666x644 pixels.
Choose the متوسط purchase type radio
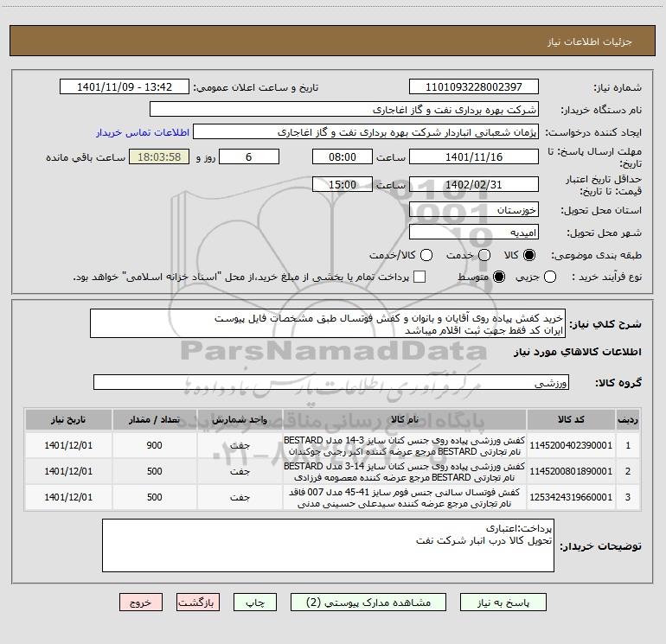[x=499, y=277]
